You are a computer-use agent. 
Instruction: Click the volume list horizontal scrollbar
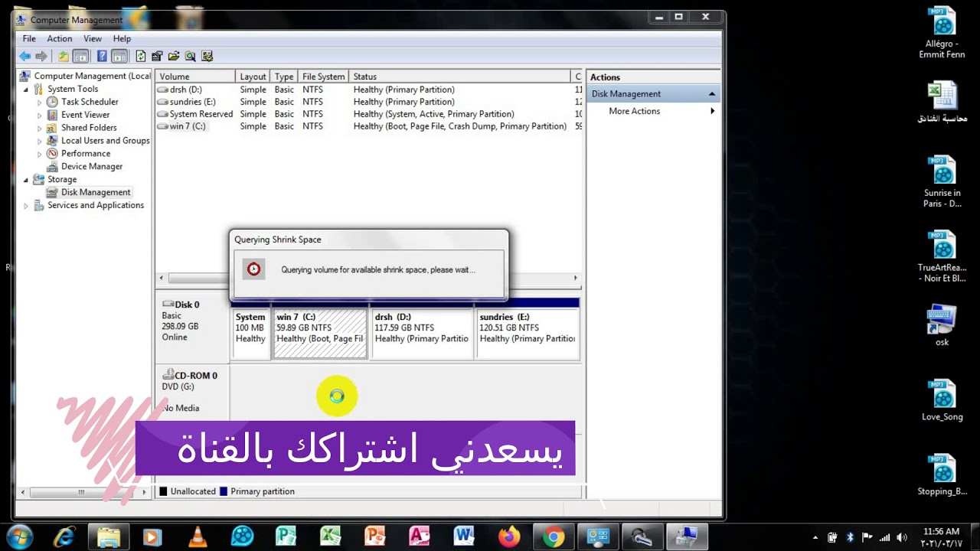click(367, 278)
